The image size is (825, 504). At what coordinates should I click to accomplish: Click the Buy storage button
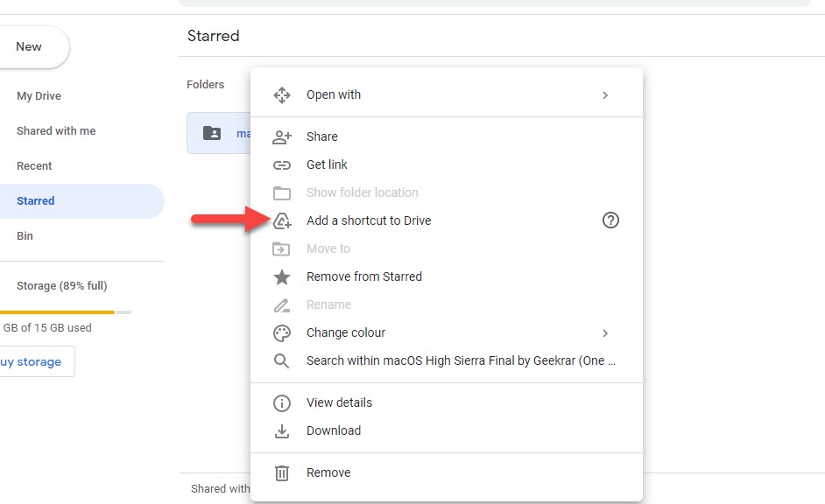[33, 361]
